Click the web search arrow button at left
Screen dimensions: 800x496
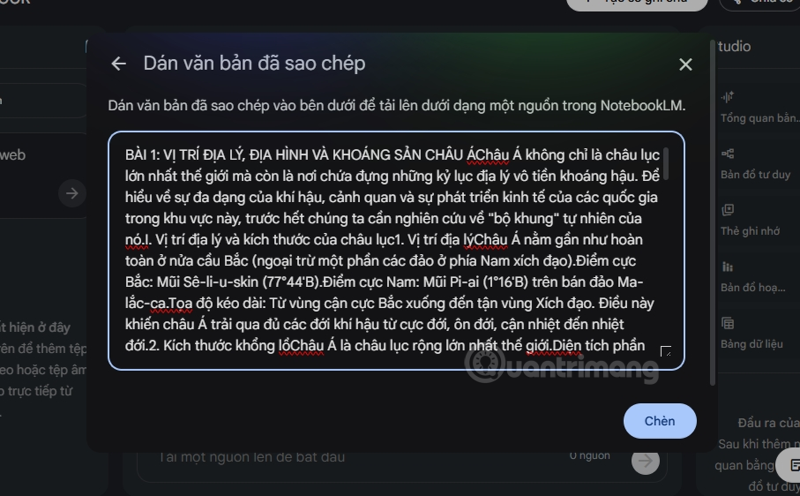click(x=72, y=193)
